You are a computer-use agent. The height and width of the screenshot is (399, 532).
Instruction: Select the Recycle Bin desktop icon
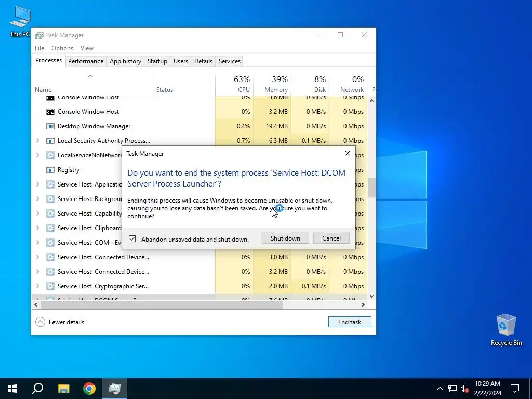[x=506, y=330]
